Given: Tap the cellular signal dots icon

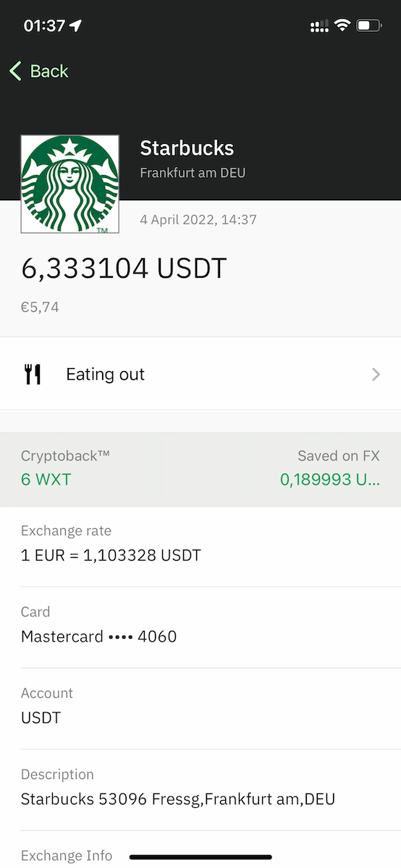Looking at the screenshot, I should click(x=318, y=27).
